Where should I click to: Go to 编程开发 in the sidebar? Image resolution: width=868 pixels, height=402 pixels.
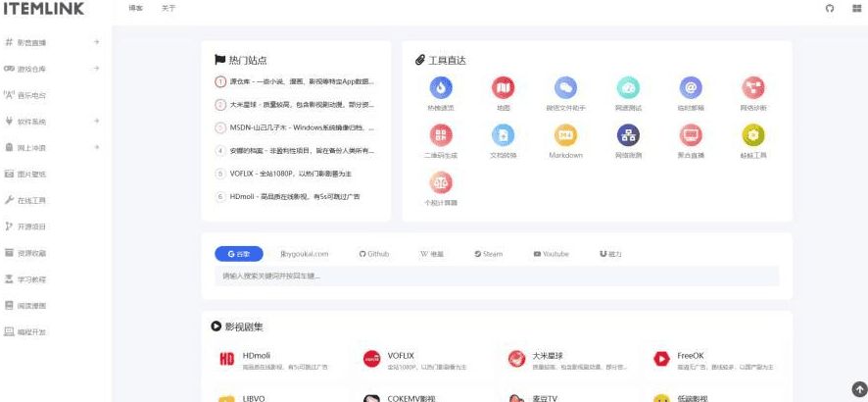point(24,332)
